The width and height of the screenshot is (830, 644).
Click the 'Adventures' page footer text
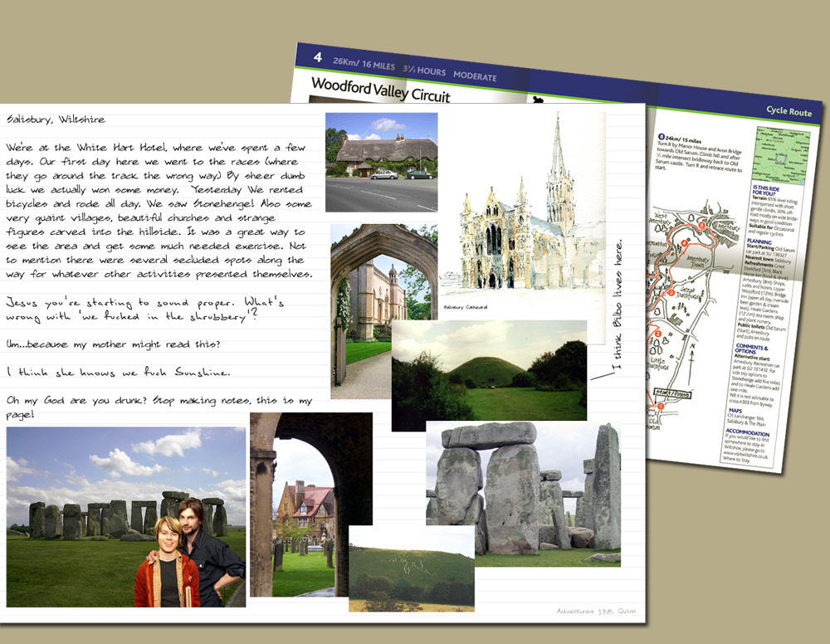(596, 611)
